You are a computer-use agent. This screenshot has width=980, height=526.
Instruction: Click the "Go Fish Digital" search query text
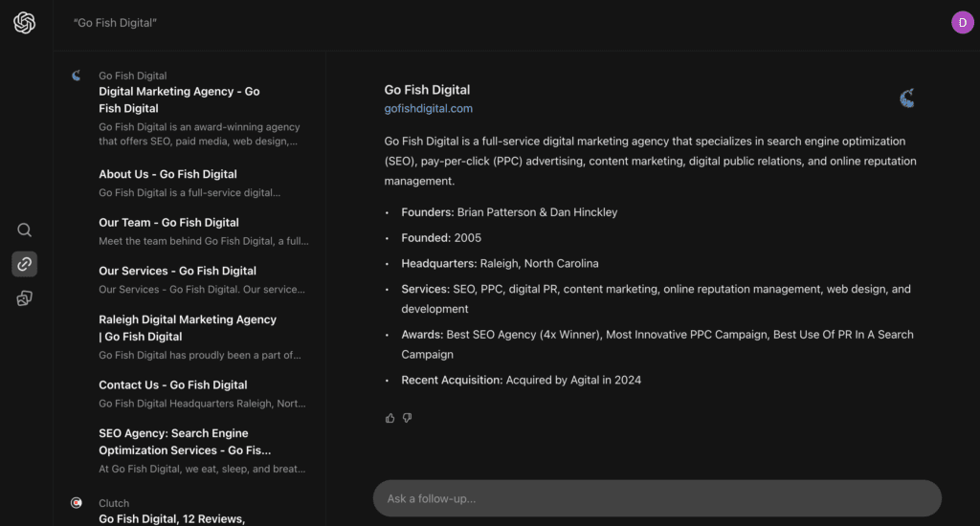pyautogui.click(x=115, y=23)
